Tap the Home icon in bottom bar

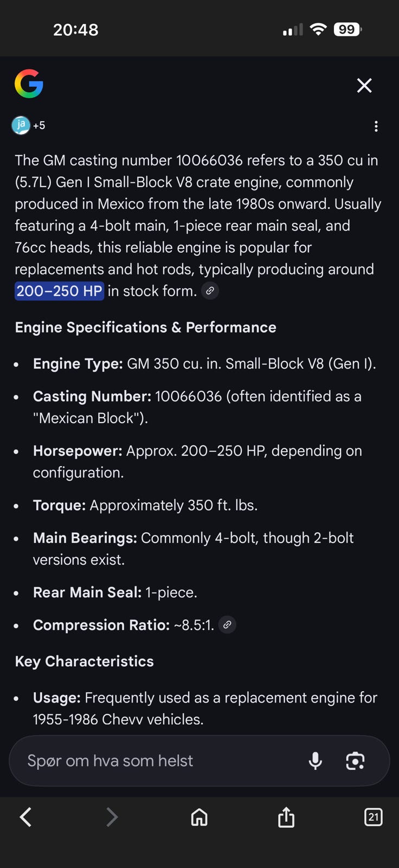tap(200, 817)
